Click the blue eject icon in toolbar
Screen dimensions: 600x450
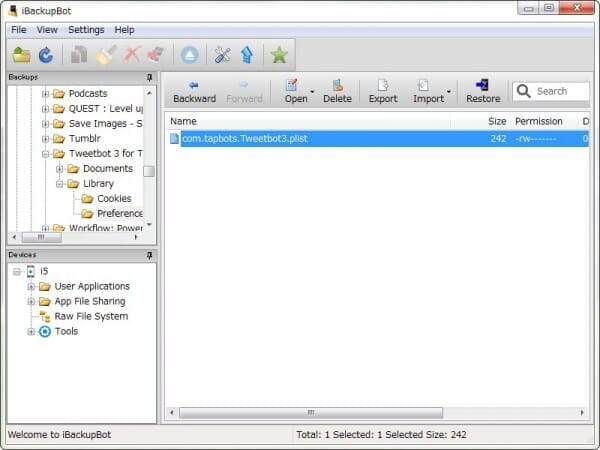[x=190, y=55]
